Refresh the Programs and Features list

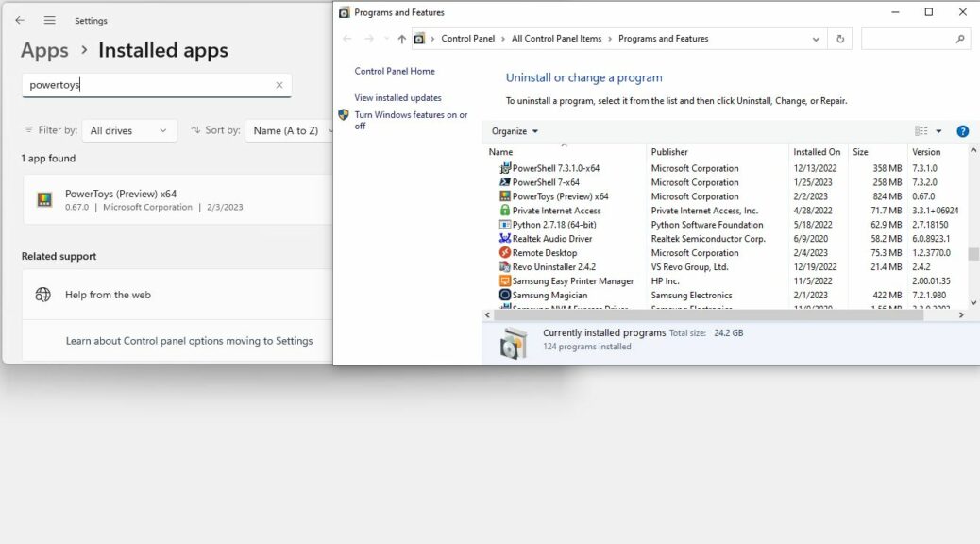pos(840,39)
